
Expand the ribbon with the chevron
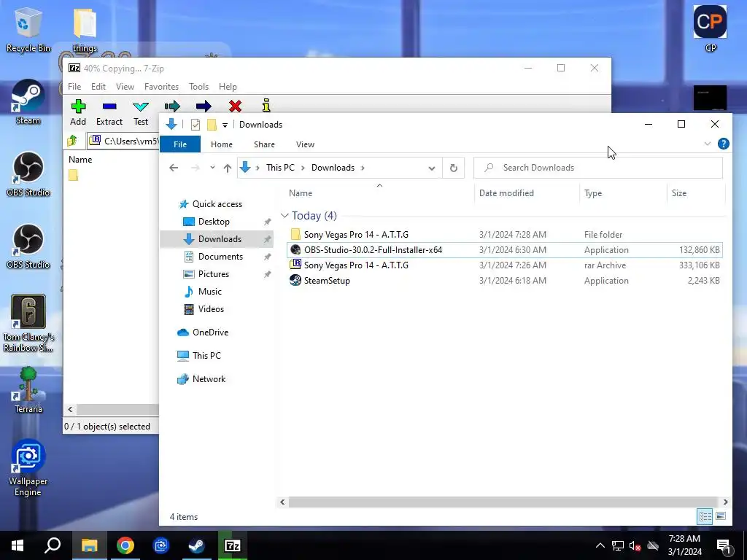pos(708,144)
